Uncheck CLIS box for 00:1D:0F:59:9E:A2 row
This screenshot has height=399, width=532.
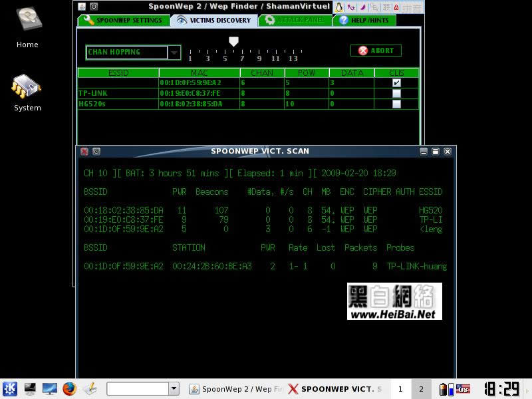(396, 82)
